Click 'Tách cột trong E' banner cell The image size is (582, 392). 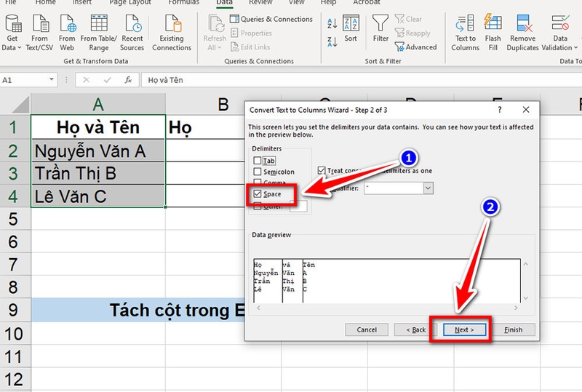click(138, 310)
